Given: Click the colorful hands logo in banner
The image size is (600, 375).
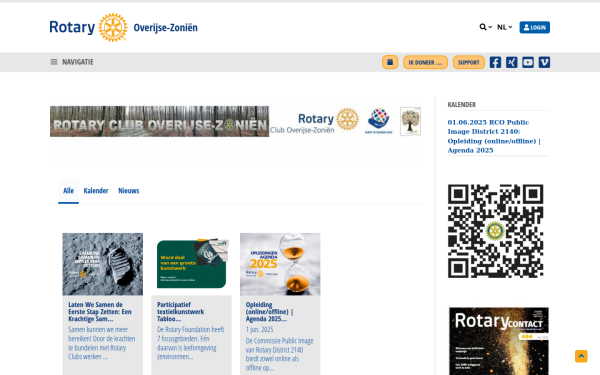Looking at the screenshot, I should (x=379, y=121).
